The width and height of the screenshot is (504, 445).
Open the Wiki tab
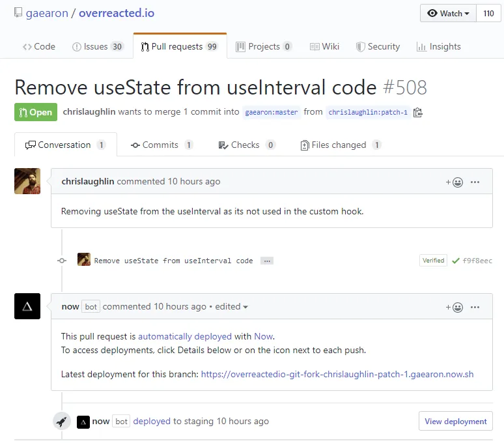(324, 47)
